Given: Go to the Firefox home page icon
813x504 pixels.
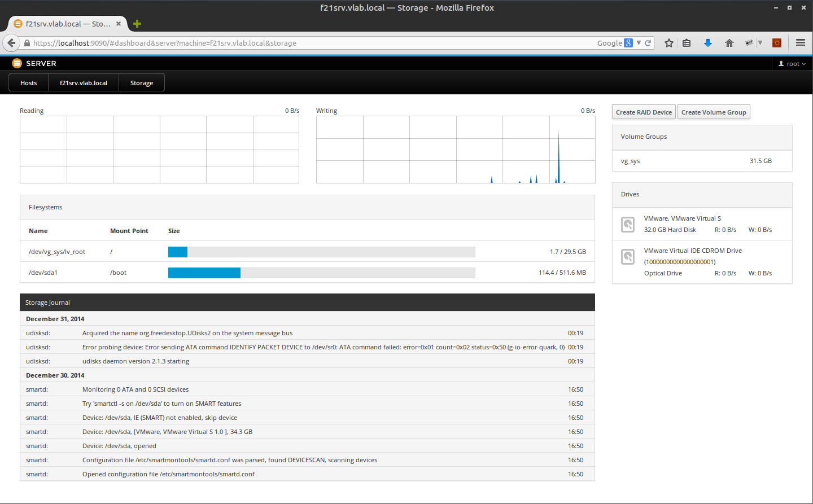Looking at the screenshot, I should tap(729, 43).
